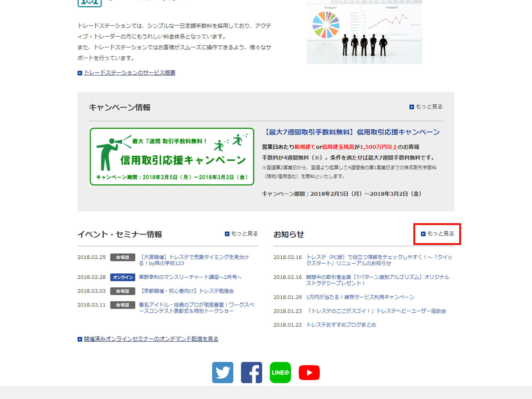Click the pie chart and figurines image

(x=364, y=32)
